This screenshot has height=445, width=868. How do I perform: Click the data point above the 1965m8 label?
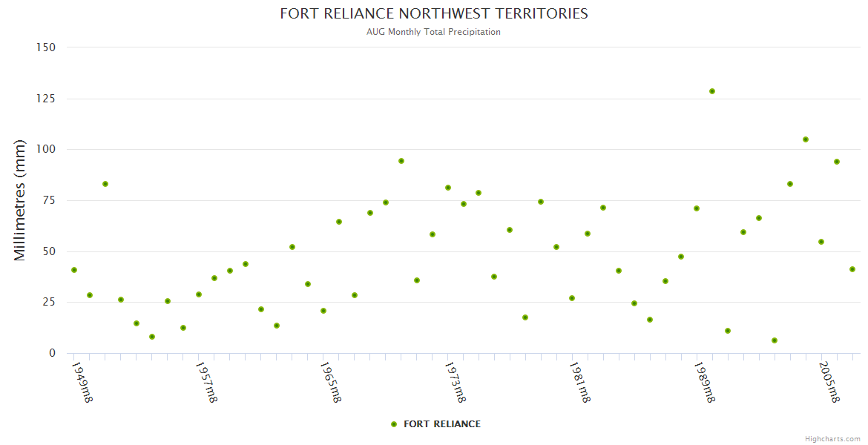(323, 311)
